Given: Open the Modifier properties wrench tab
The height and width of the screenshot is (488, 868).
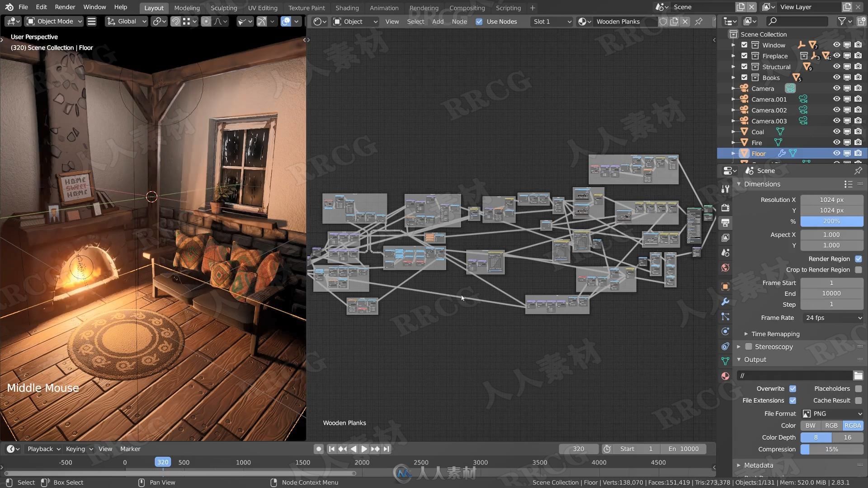Looking at the screenshot, I should (x=725, y=301).
